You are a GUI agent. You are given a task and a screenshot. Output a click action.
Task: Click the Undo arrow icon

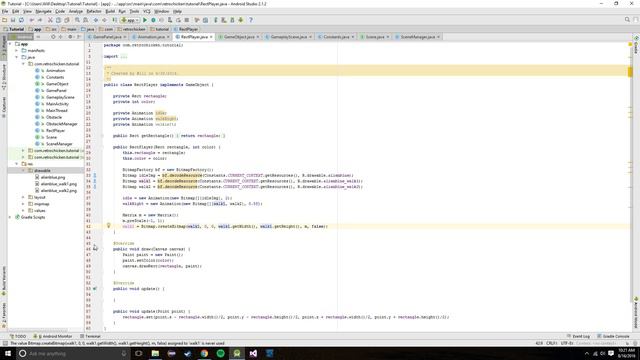click(x=31, y=20)
